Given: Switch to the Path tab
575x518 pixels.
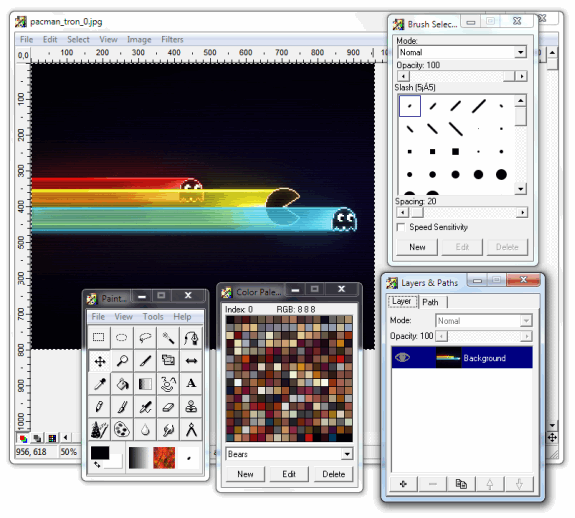Looking at the screenshot, I should (431, 302).
